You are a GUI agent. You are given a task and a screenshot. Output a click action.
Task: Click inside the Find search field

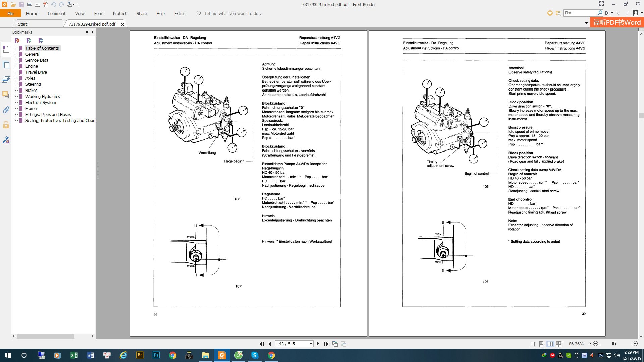pos(580,13)
